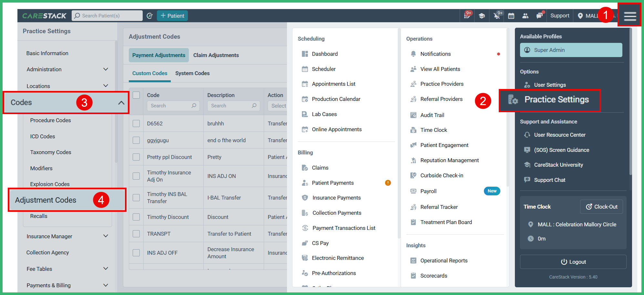Select Payroll under Operations
The height and width of the screenshot is (295, 644).
tap(428, 191)
